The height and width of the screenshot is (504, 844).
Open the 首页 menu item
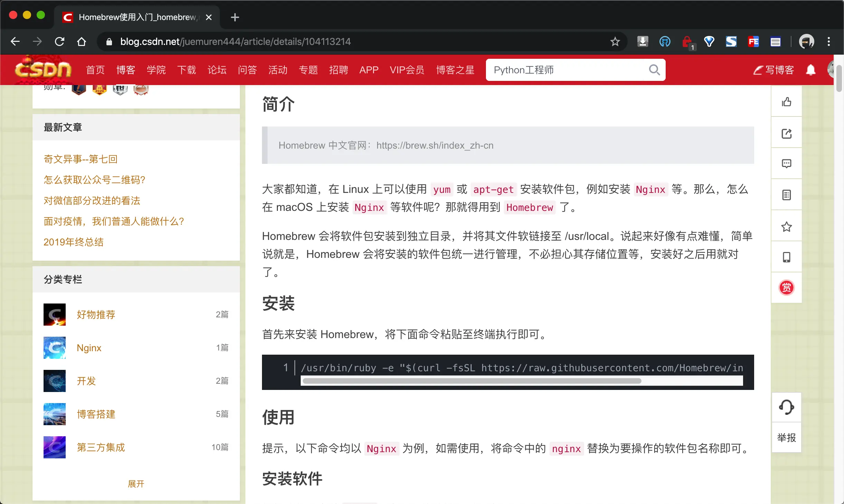click(x=95, y=69)
